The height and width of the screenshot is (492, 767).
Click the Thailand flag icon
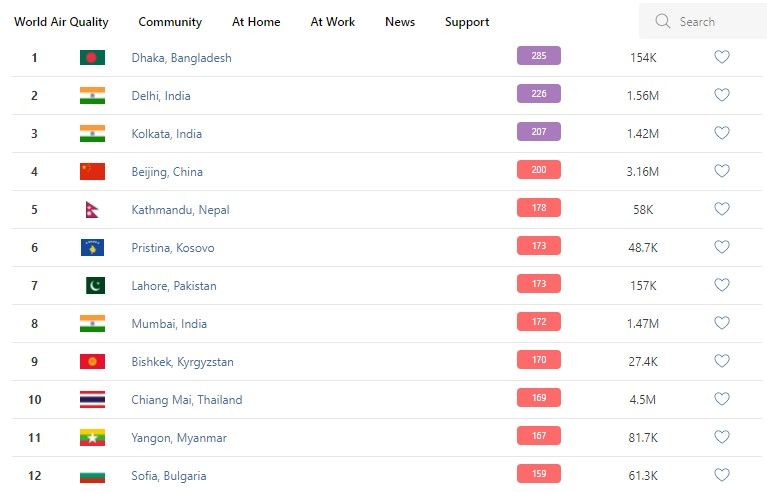pos(92,400)
